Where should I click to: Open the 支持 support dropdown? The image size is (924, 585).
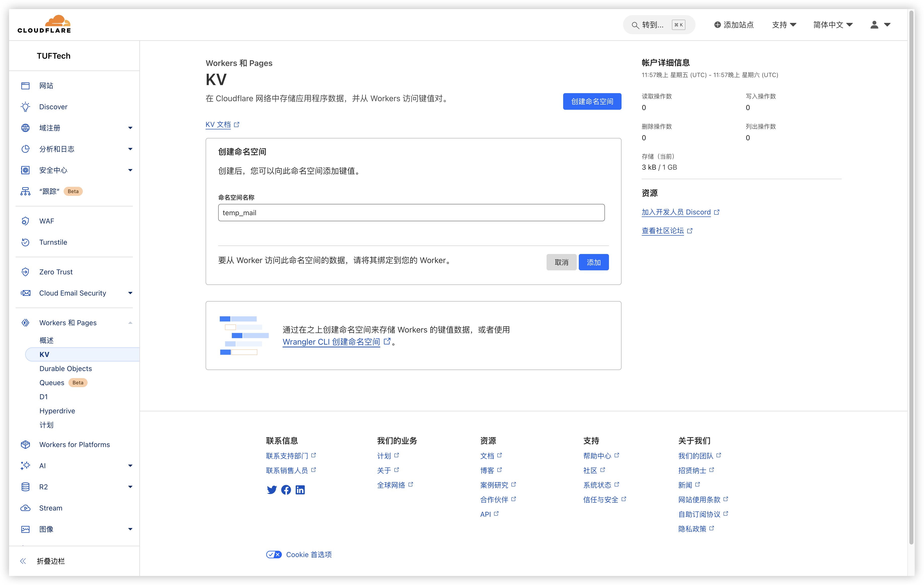[784, 25]
